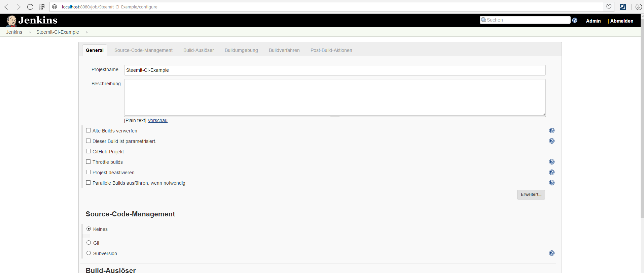Open the Vorschau preview link
Viewport: 644px width, 273px height.
[157, 120]
